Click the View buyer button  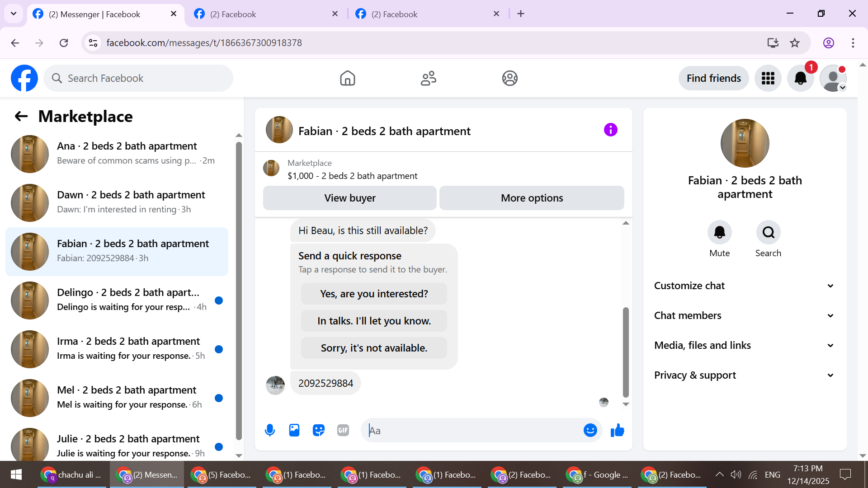point(349,198)
